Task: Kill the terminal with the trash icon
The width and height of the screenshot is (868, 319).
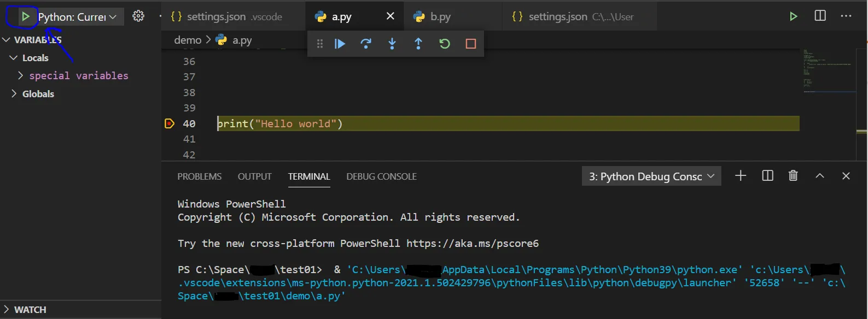Action: pyautogui.click(x=793, y=175)
